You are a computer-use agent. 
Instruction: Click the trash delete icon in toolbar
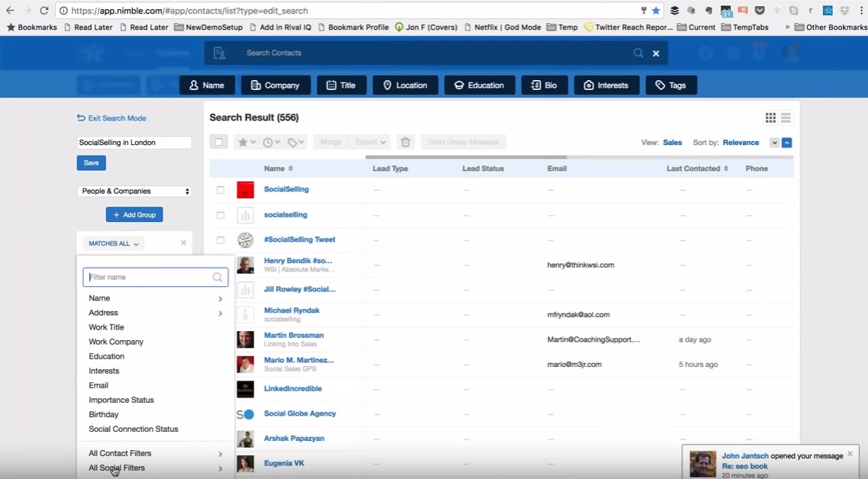[x=406, y=142]
